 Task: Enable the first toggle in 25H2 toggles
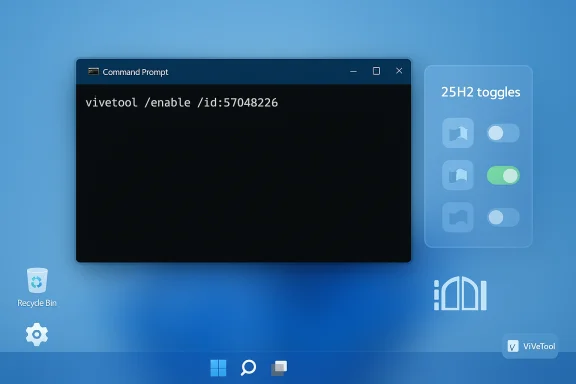[503, 133]
